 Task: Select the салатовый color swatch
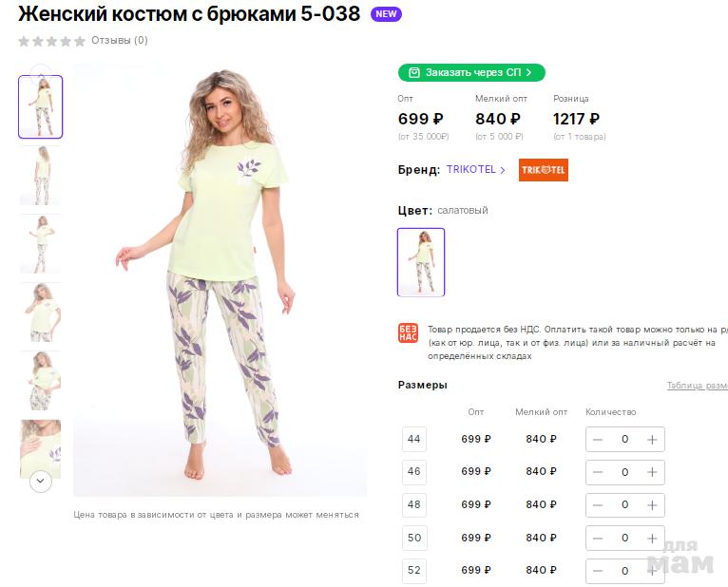pos(421,262)
